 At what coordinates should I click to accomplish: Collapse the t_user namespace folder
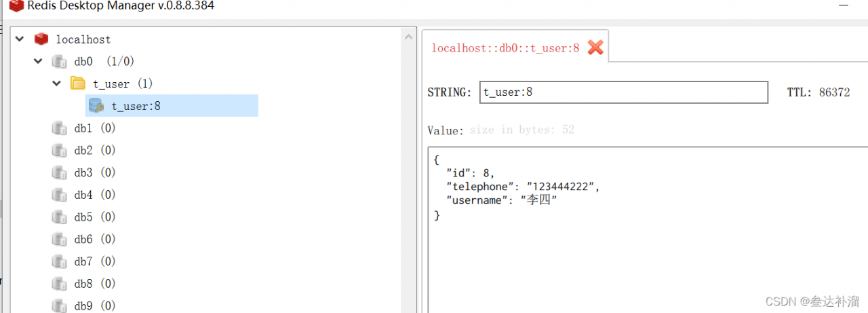pyautogui.click(x=56, y=84)
